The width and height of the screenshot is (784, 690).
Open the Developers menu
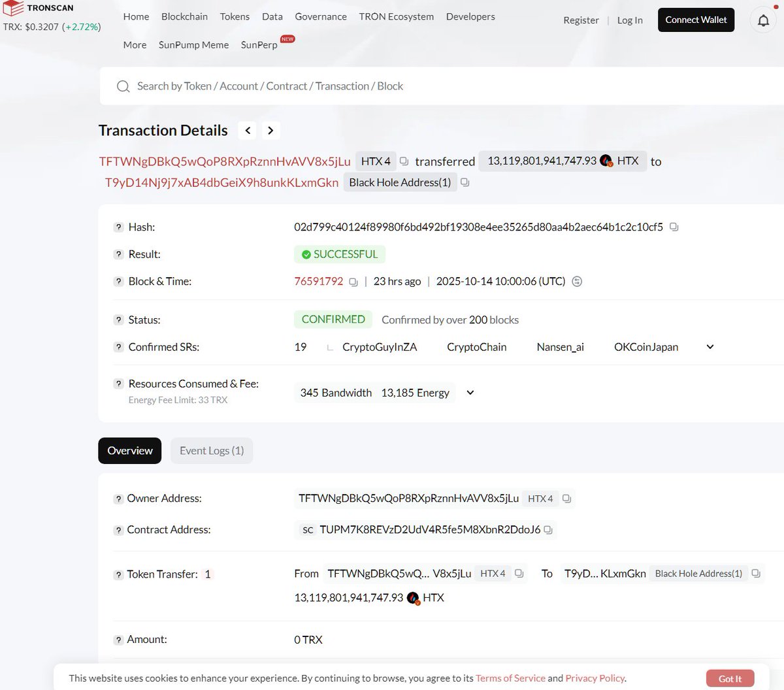(x=470, y=16)
